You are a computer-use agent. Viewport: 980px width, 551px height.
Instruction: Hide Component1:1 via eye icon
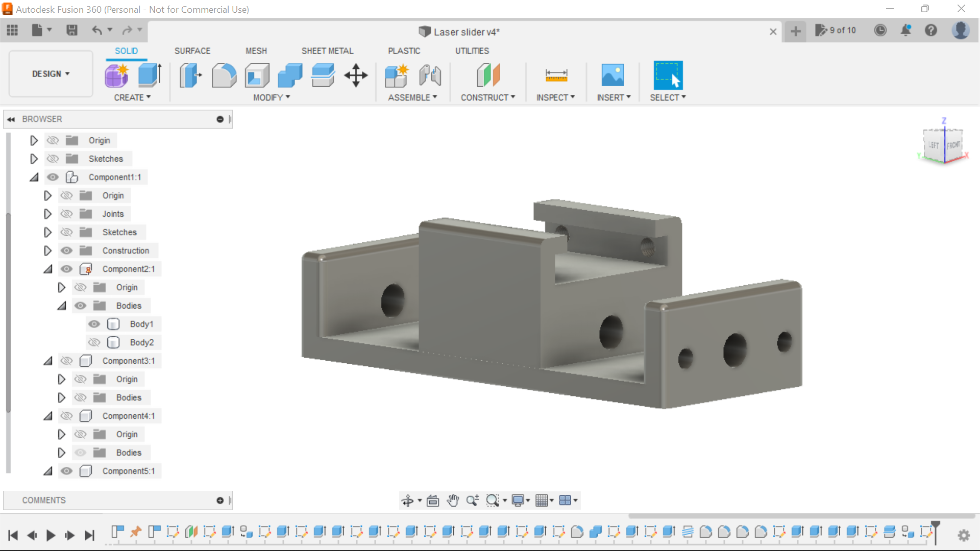pyautogui.click(x=53, y=177)
